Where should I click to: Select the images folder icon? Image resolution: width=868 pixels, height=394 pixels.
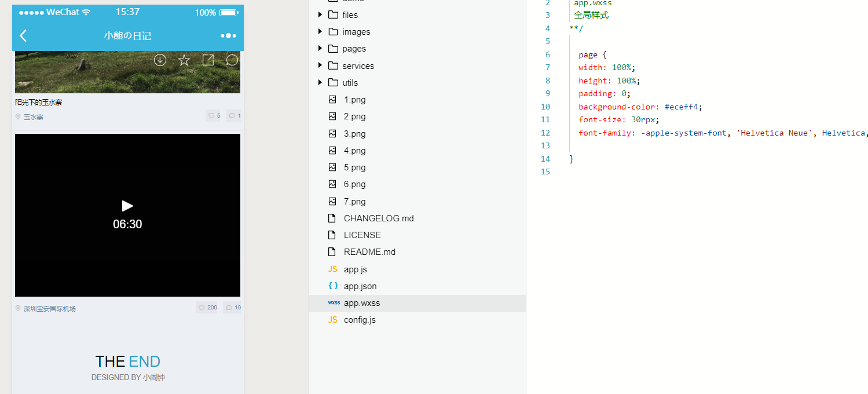333,31
